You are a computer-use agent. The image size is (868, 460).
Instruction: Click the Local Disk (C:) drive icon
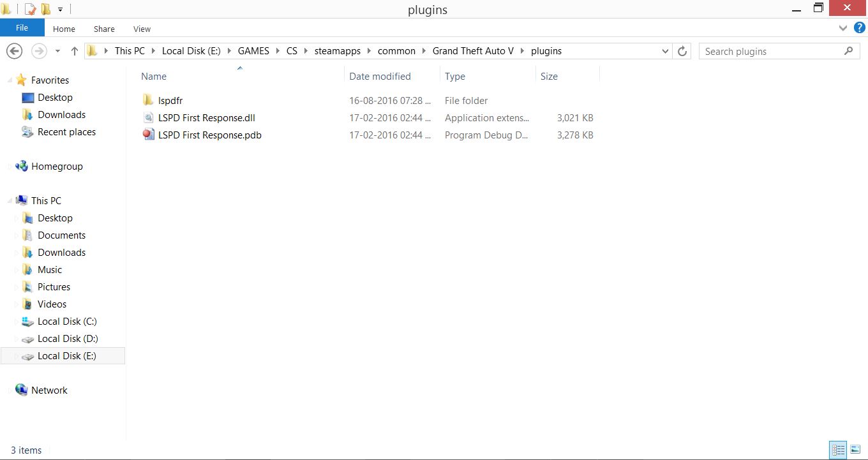click(x=27, y=321)
